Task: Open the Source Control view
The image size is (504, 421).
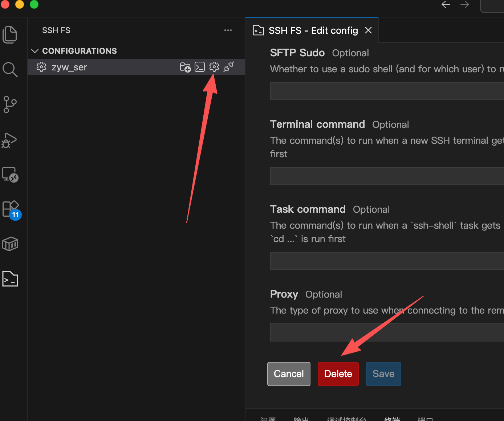Action: coord(10,105)
